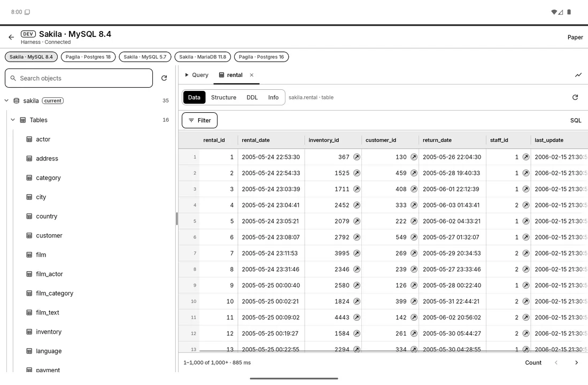Click the inventory_id column header
Screen dimensions: 588x385
coord(333,140)
